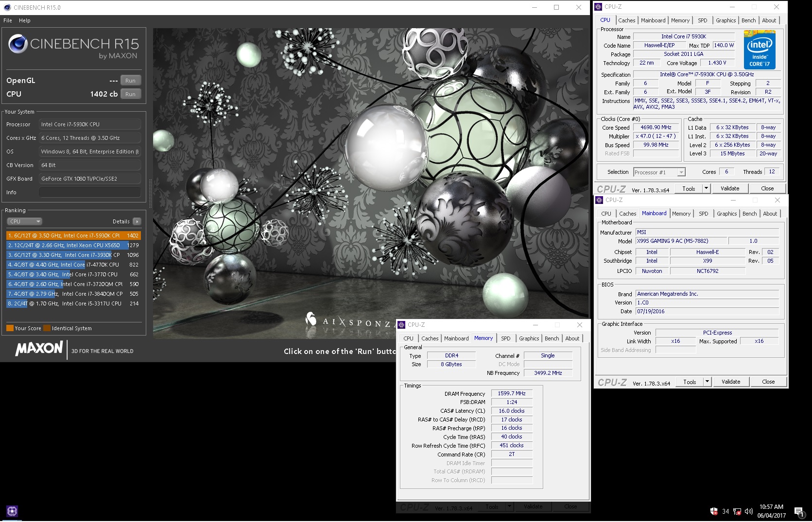
Task: Open the Action Center notification icon
Action: click(798, 511)
